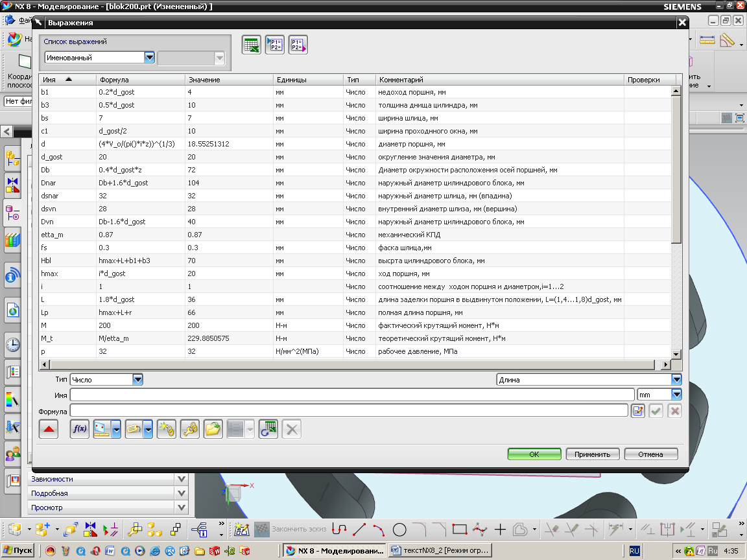
Task: Select the Point plus sketch tool
Action: pos(500,529)
